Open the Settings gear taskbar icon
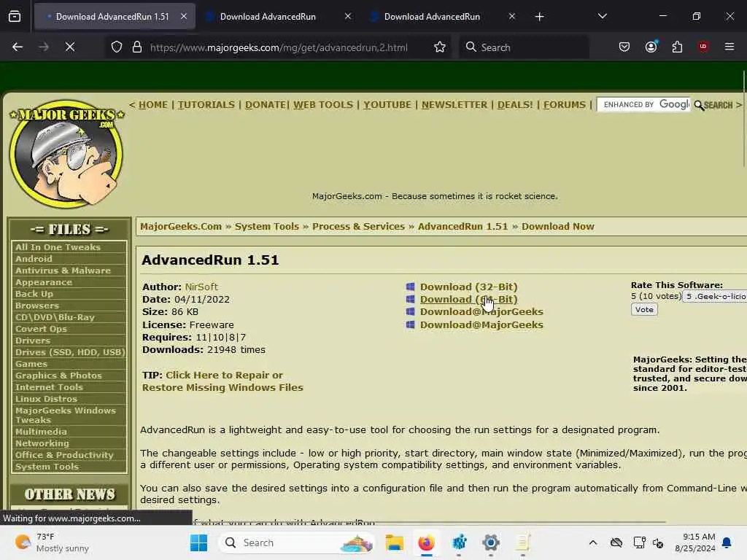Screen dimensions: 747x560 coord(491,542)
